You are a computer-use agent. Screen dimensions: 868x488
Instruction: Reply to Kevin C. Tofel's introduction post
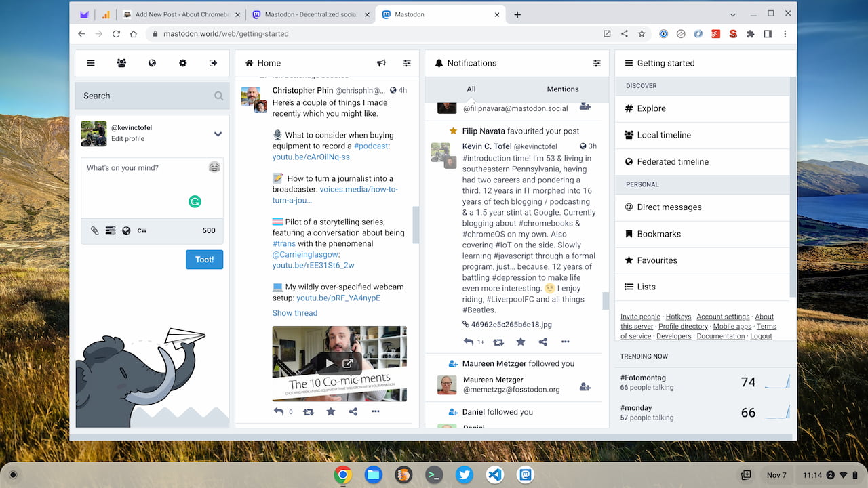[x=469, y=342]
